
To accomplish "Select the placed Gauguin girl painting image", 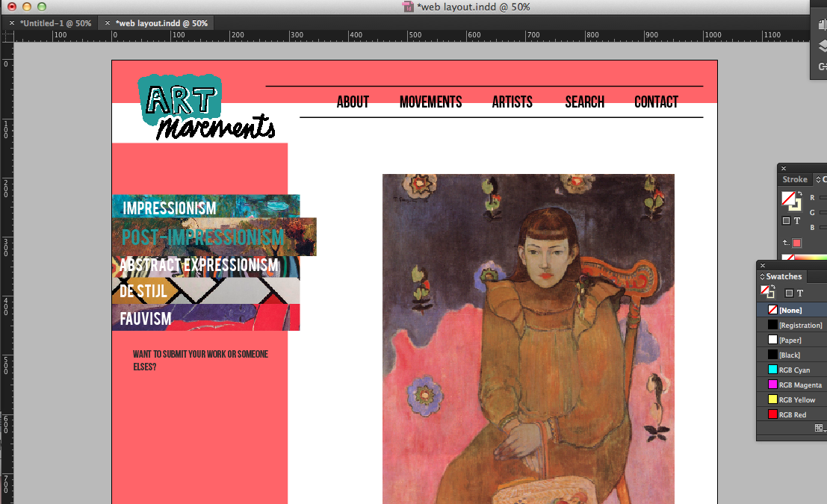I will [528, 339].
